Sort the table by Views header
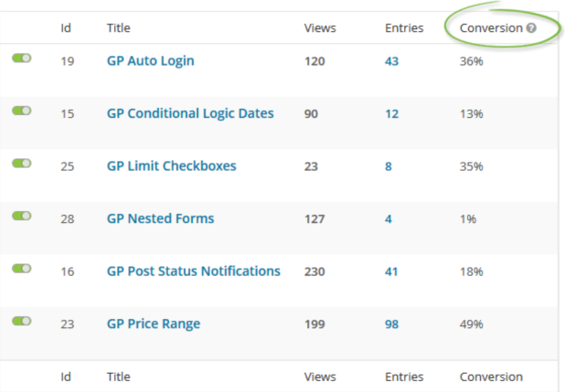565x392 pixels. [x=319, y=28]
